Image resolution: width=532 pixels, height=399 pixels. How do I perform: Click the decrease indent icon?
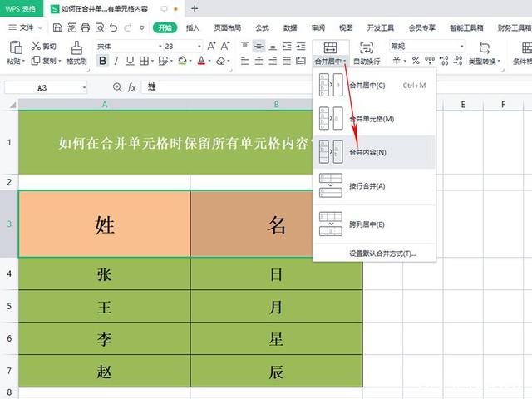coord(287,46)
